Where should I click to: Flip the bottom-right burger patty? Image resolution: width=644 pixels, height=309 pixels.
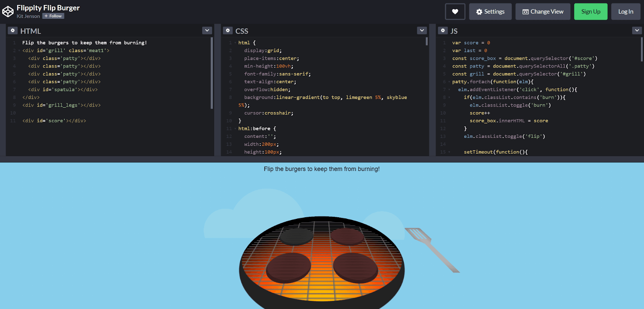pyautogui.click(x=355, y=267)
